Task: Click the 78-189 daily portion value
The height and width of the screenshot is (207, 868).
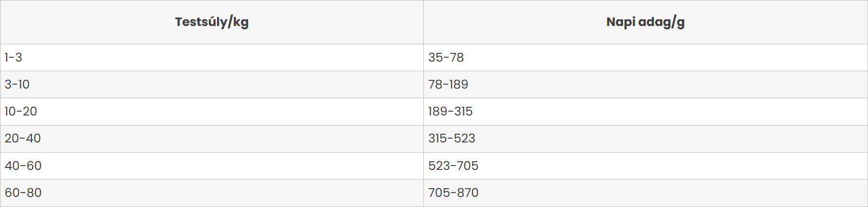Action: [x=448, y=85]
